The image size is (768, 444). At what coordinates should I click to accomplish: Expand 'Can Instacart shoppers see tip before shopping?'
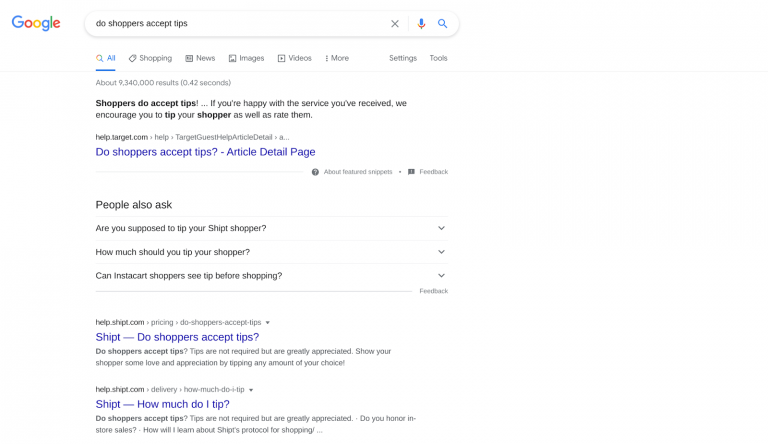tap(272, 276)
